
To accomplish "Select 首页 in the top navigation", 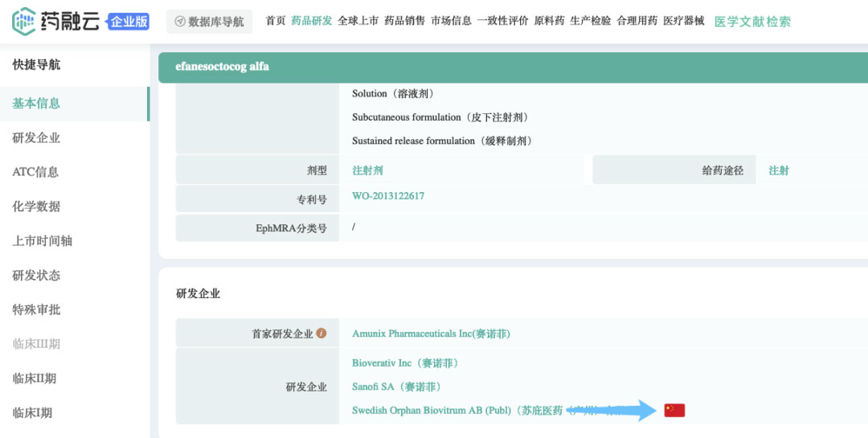I will (x=276, y=21).
